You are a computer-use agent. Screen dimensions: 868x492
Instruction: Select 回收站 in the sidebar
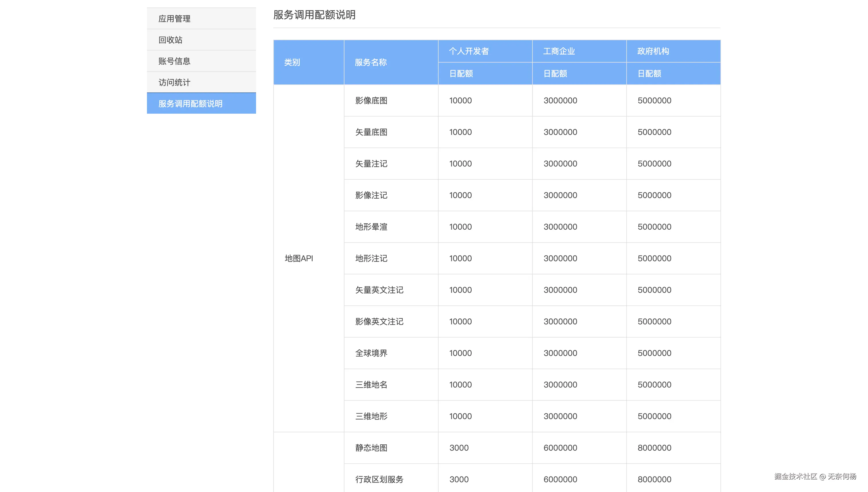[x=170, y=40]
